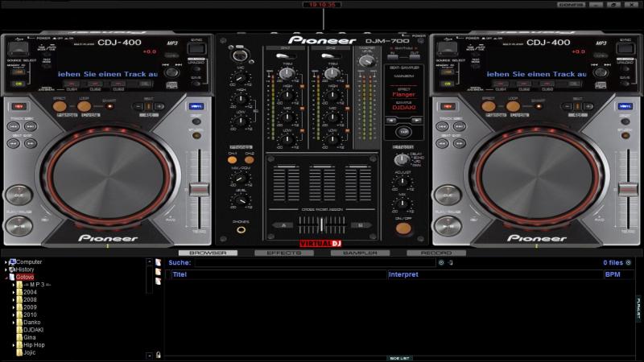
Task: Expand the 2004 folder arrow
Action: [14, 292]
